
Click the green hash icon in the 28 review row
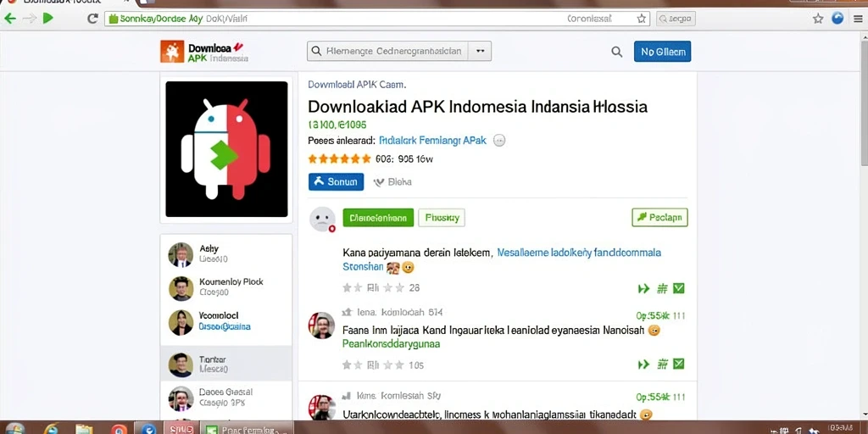661,288
